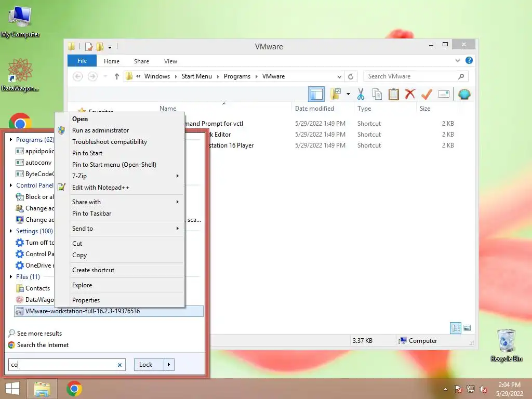
Task: Expand the Share with submenu
Action: point(120,202)
